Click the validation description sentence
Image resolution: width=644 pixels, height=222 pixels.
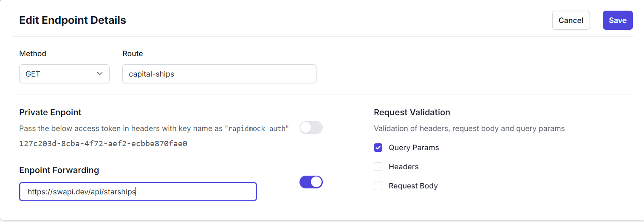point(469,128)
